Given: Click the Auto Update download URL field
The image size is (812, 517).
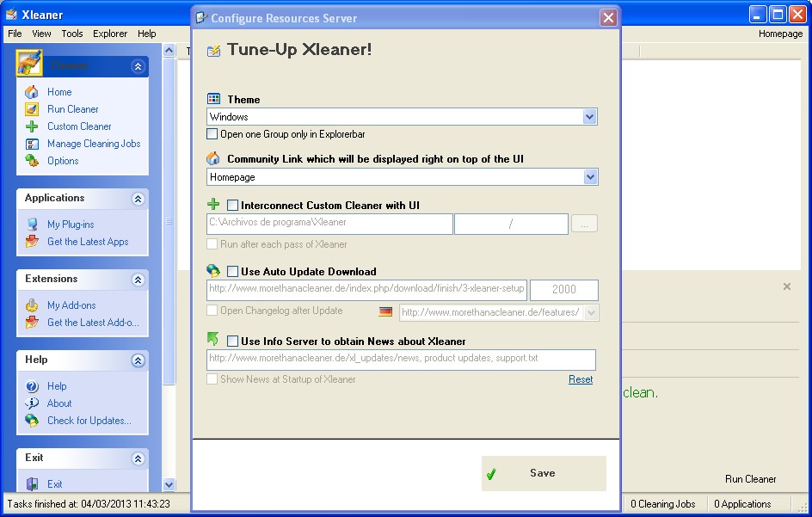Looking at the screenshot, I should pyautogui.click(x=366, y=290).
